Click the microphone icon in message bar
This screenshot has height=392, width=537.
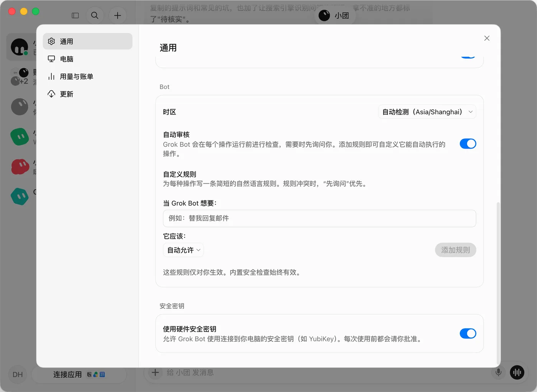[498, 372]
